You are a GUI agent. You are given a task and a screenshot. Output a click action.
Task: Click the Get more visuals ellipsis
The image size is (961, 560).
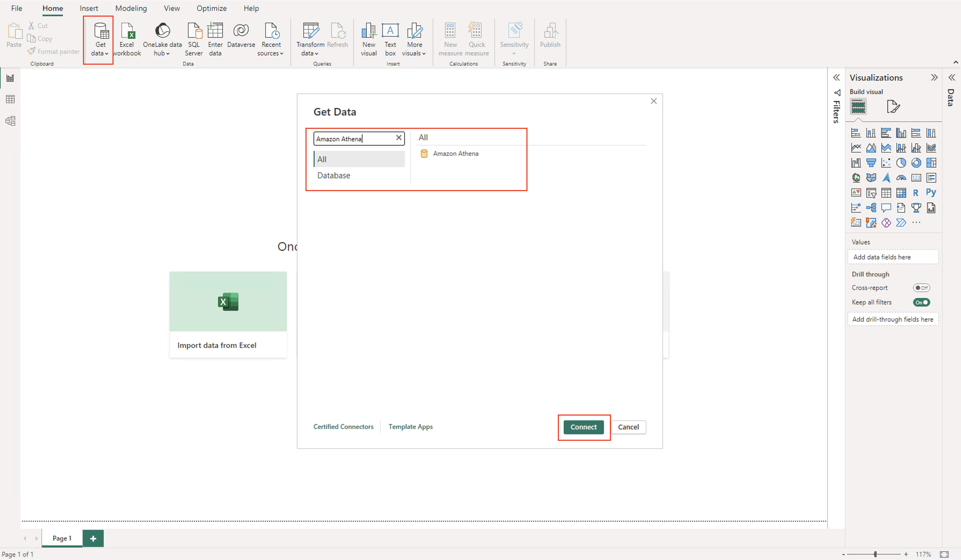(916, 223)
